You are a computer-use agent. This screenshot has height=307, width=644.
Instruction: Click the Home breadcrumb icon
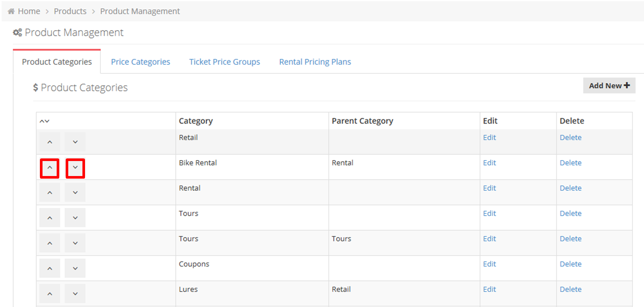click(x=12, y=11)
